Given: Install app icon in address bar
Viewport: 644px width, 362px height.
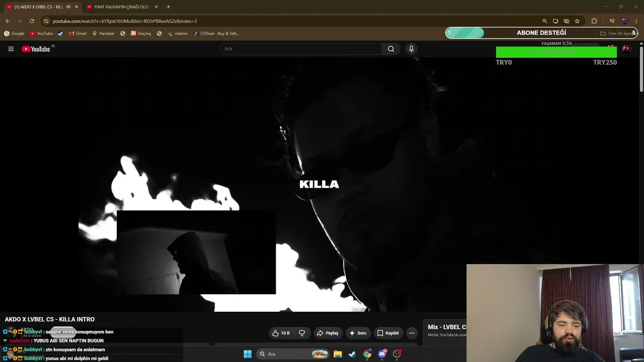Looking at the screenshot, I should (x=555, y=21).
